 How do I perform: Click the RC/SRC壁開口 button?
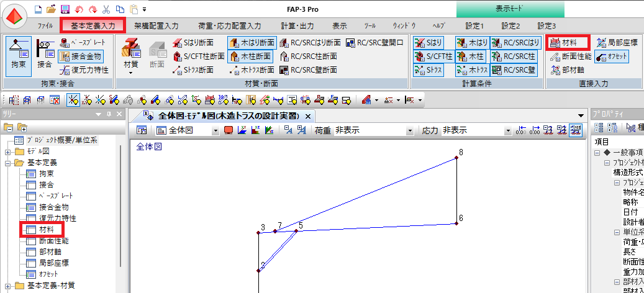click(x=374, y=42)
